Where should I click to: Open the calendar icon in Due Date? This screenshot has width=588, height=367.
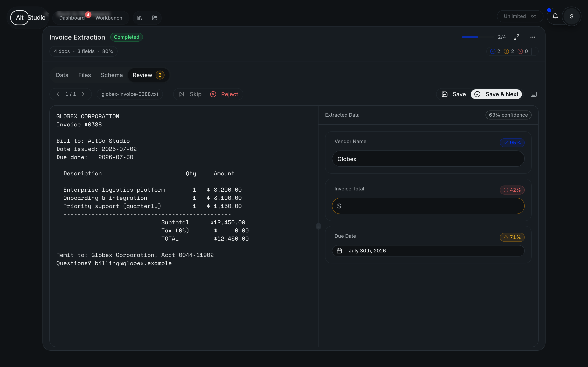coord(340,251)
